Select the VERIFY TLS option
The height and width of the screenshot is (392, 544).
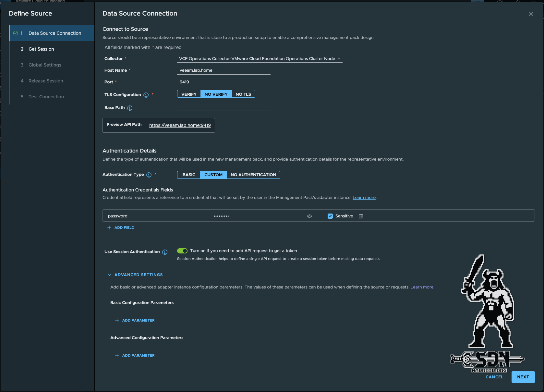189,94
